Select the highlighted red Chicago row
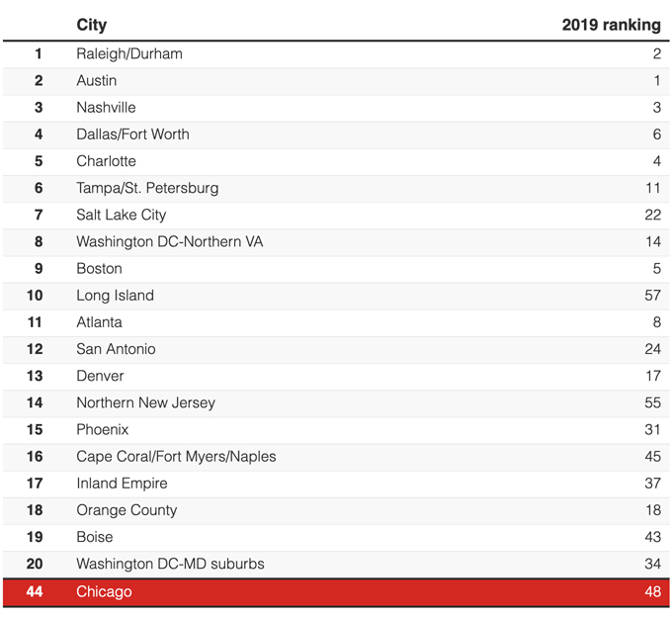Screen dimensions: 672x618 click(x=104, y=592)
